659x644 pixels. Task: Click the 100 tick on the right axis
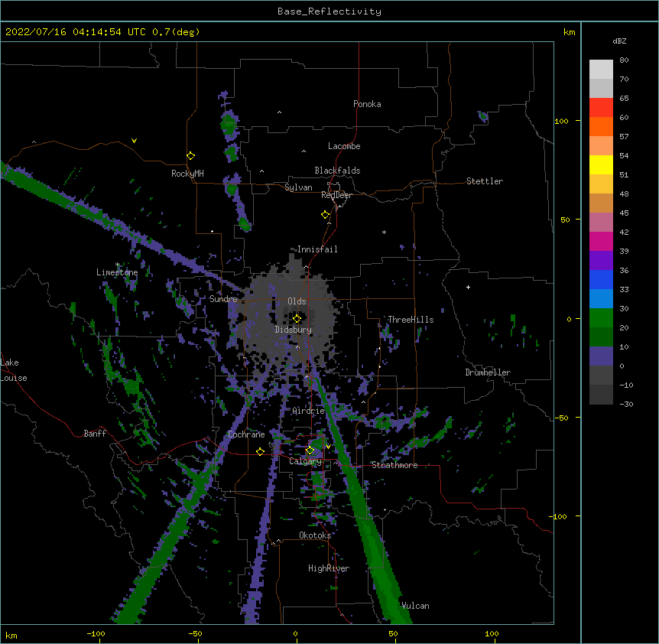click(x=561, y=122)
